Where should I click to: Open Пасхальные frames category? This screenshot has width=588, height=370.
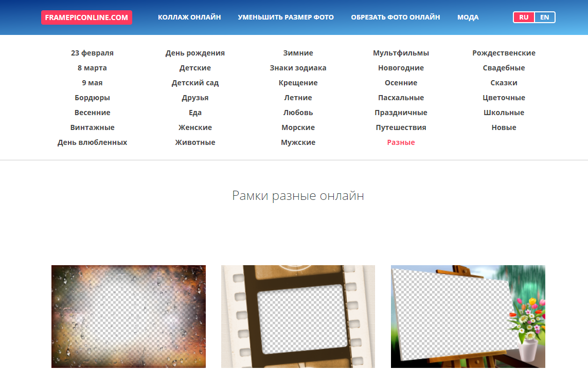[401, 98]
